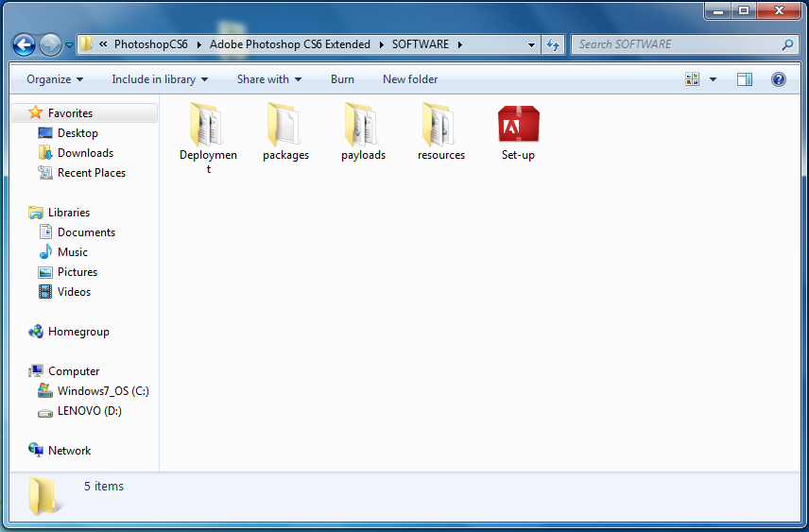Minimize the Explorer window
Image resolution: width=809 pixels, height=532 pixels.
718,10
